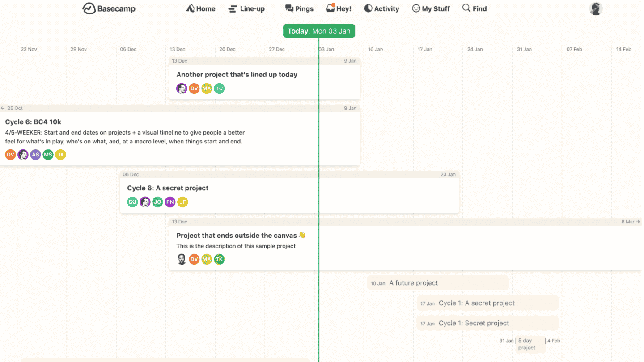Go to Home in the top navigation
This screenshot has height=362, width=644.
click(200, 8)
